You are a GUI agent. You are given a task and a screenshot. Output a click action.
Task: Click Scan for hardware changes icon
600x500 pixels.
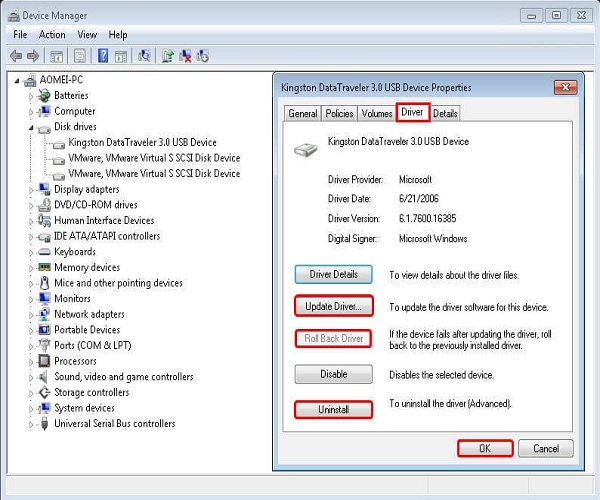[x=144, y=56]
